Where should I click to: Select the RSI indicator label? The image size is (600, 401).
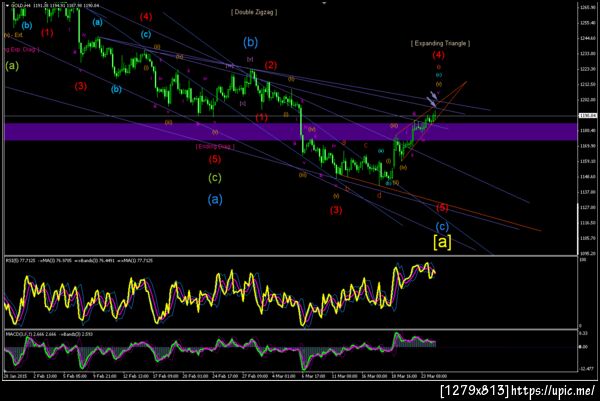(79, 261)
